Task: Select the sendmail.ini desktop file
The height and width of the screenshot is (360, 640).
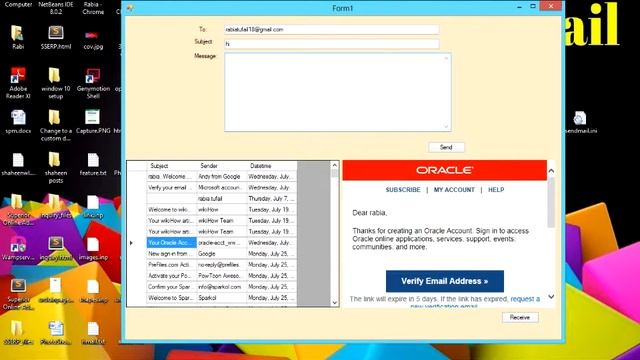Action: point(580,122)
